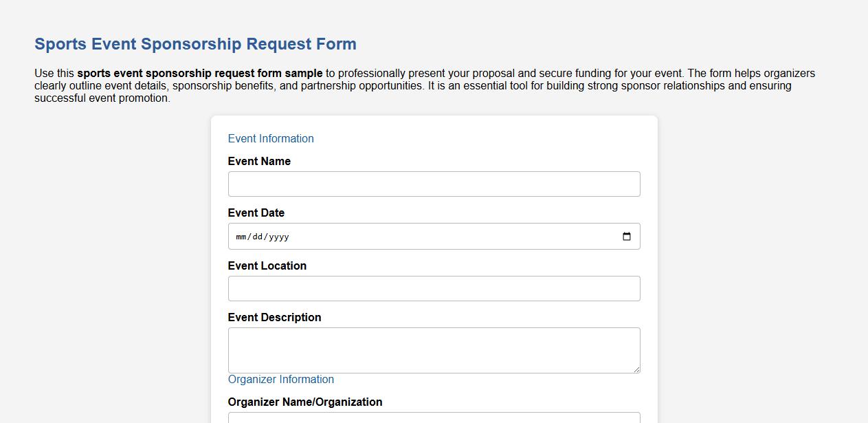Click the Event Name field label

(x=260, y=161)
